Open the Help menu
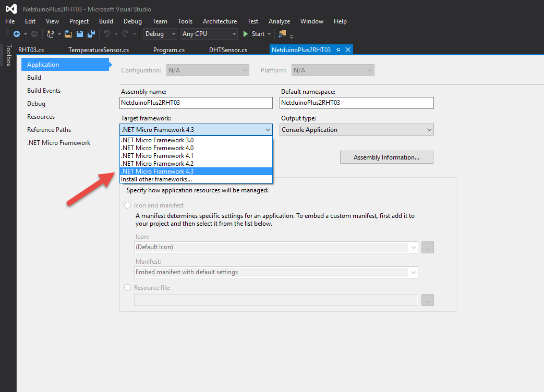Viewport: 544px width, 392px height. click(341, 21)
